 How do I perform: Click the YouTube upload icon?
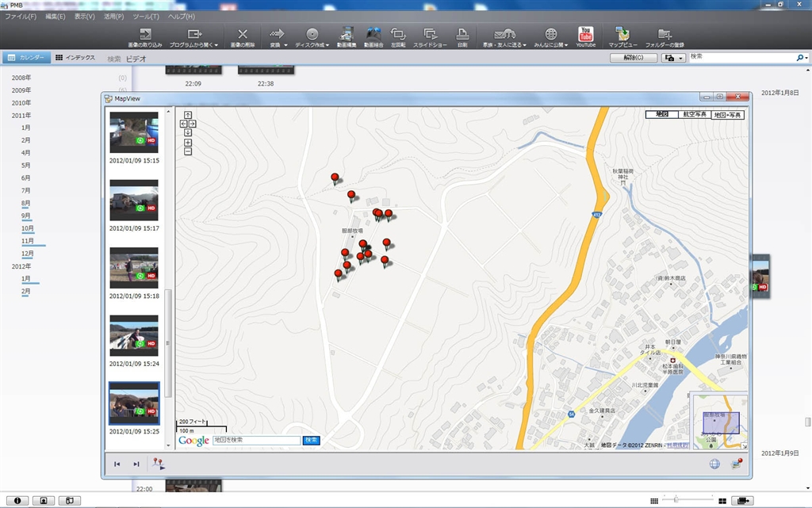point(585,35)
